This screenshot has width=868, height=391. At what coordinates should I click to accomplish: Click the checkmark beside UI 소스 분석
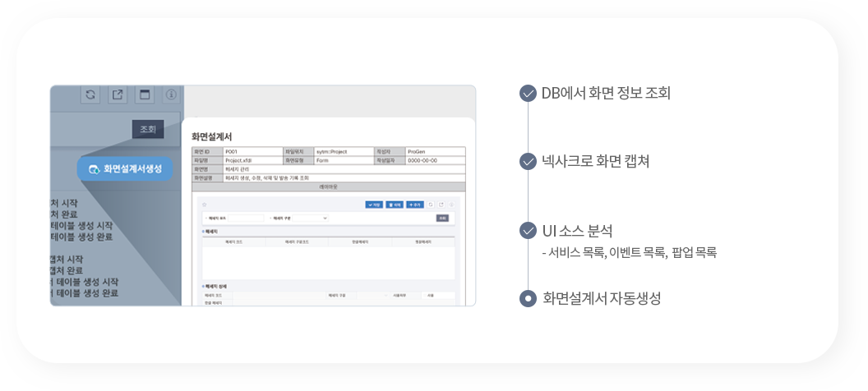pos(529,231)
